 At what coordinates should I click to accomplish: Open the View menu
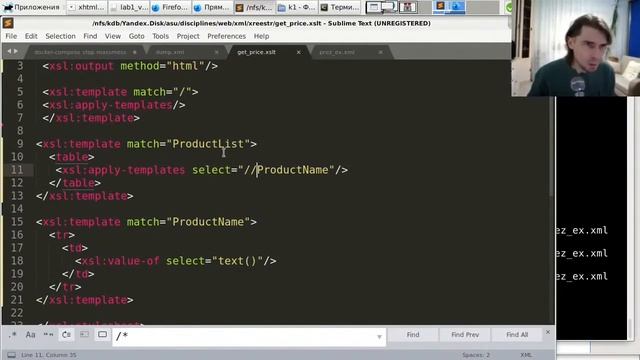pyautogui.click(x=113, y=36)
